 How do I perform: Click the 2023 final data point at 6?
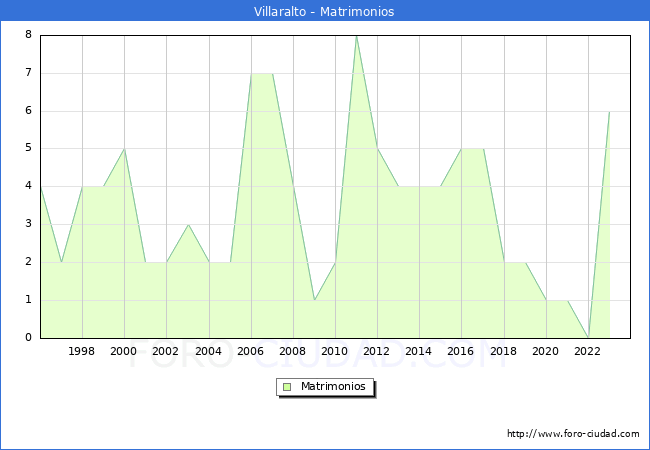(609, 111)
